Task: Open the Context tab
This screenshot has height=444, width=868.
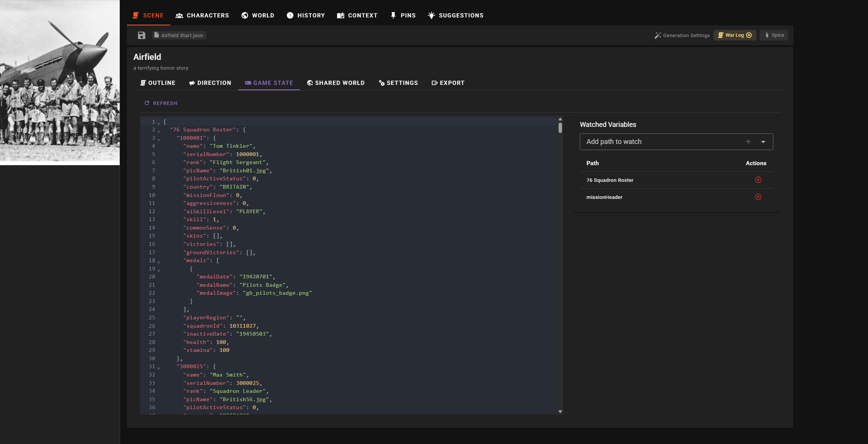Action: click(x=357, y=16)
